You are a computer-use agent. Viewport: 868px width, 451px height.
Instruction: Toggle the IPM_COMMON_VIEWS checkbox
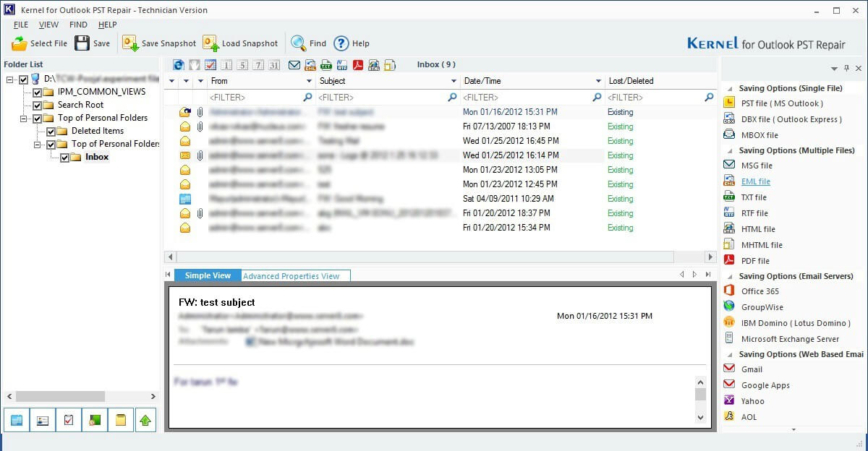tap(37, 93)
